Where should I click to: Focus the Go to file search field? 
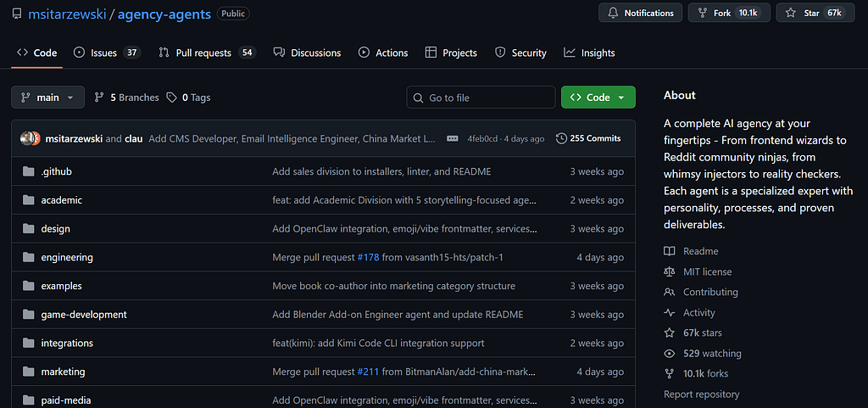481,98
